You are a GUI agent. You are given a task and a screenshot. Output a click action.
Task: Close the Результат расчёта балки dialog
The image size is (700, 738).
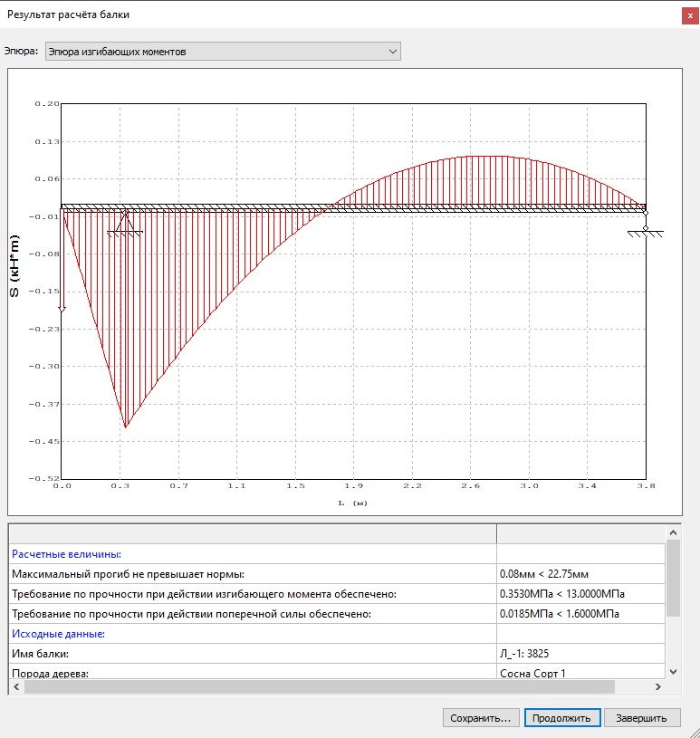click(x=690, y=15)
